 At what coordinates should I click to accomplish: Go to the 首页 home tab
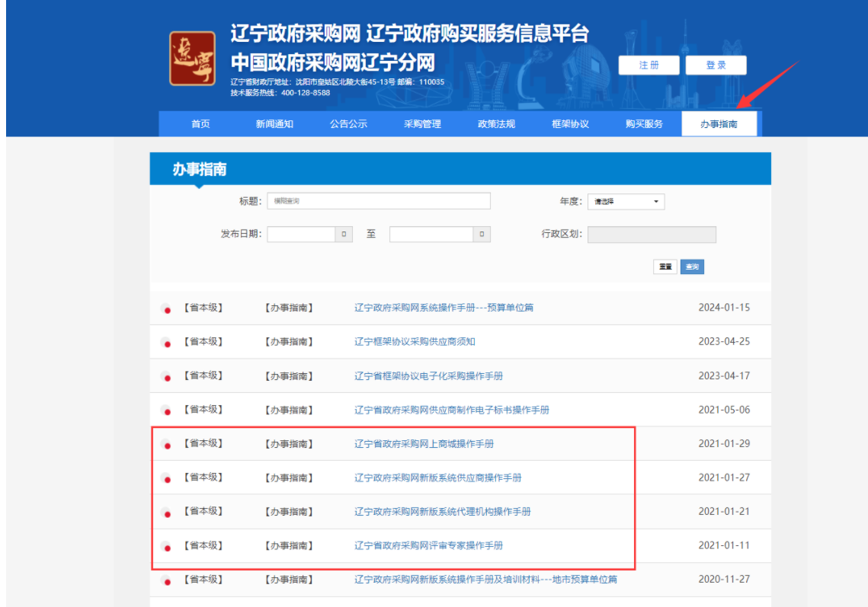200,124
